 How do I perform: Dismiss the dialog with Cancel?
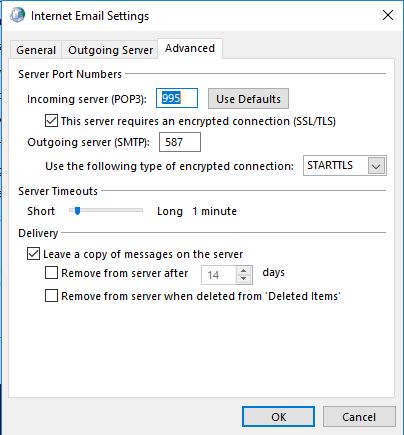tap(359, 417)
